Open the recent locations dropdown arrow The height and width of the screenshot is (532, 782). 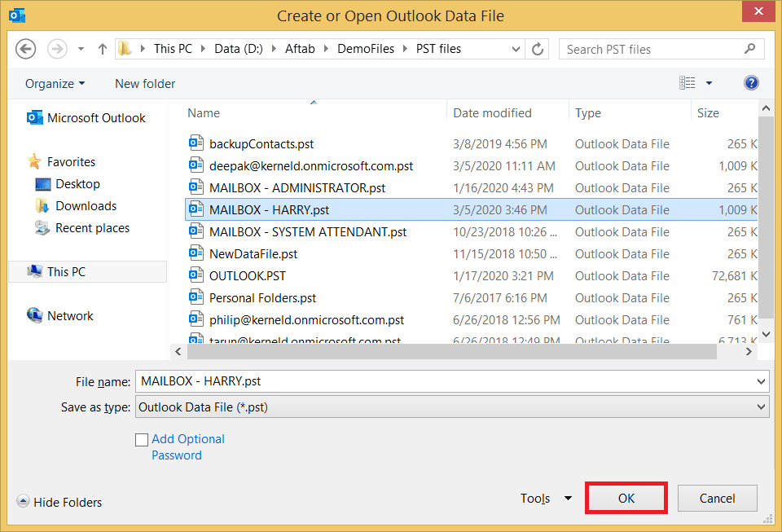click(81, 50)
